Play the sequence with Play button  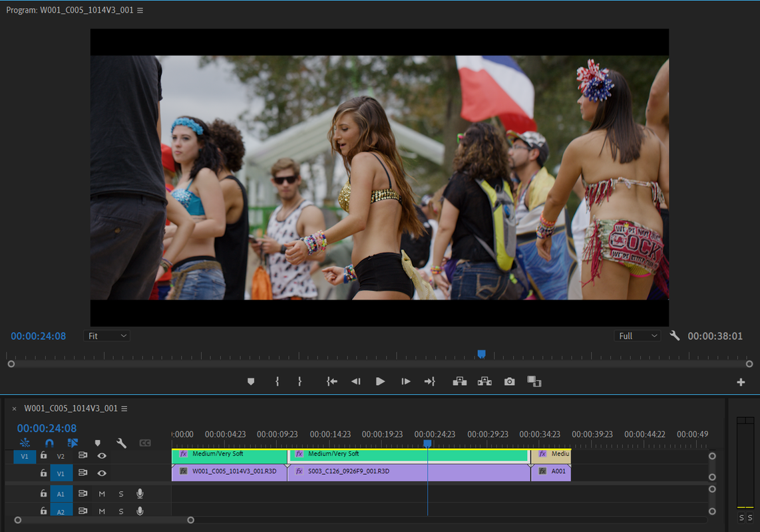point(381,382)
